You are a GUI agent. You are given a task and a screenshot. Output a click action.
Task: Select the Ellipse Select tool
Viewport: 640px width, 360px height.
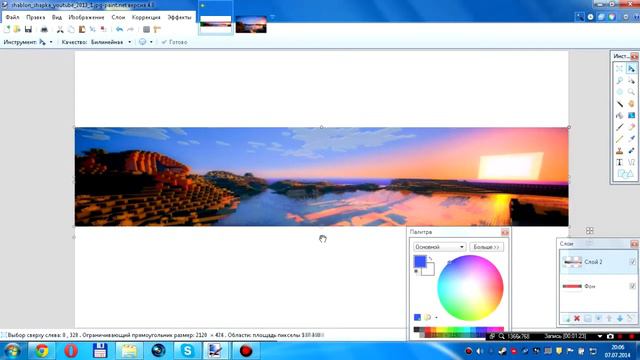(620, 92)
